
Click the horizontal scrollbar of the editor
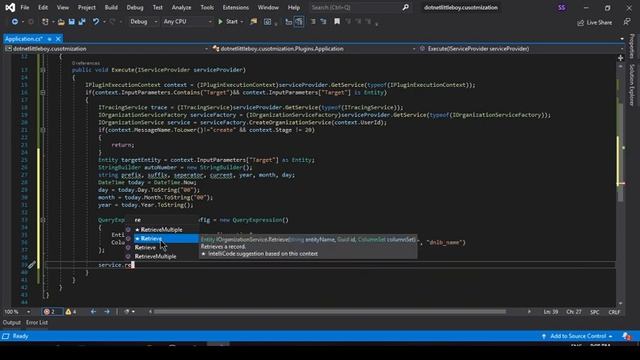pyautogui.click(x=330, y=312)
